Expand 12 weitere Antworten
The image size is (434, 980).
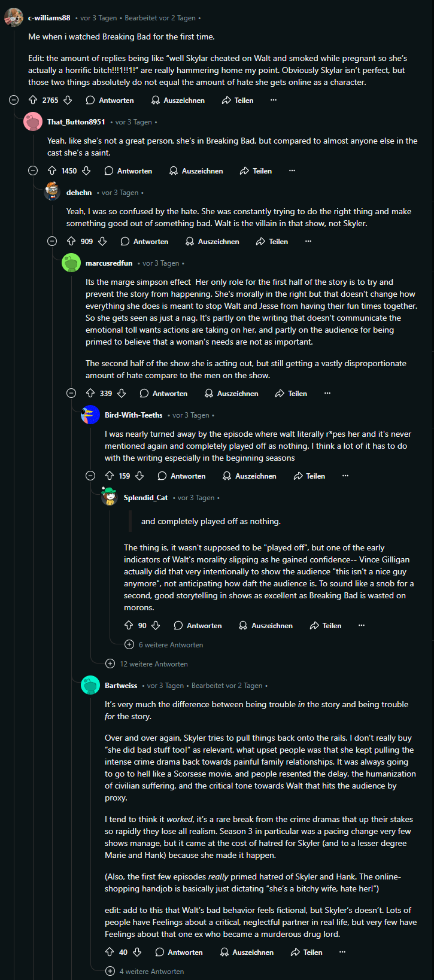click(110, 664)
